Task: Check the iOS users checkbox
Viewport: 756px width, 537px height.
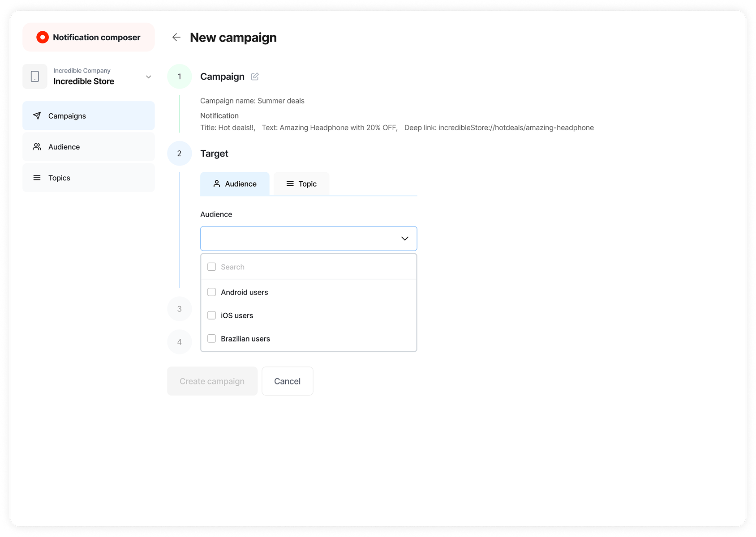Action: tap(212, 315)
